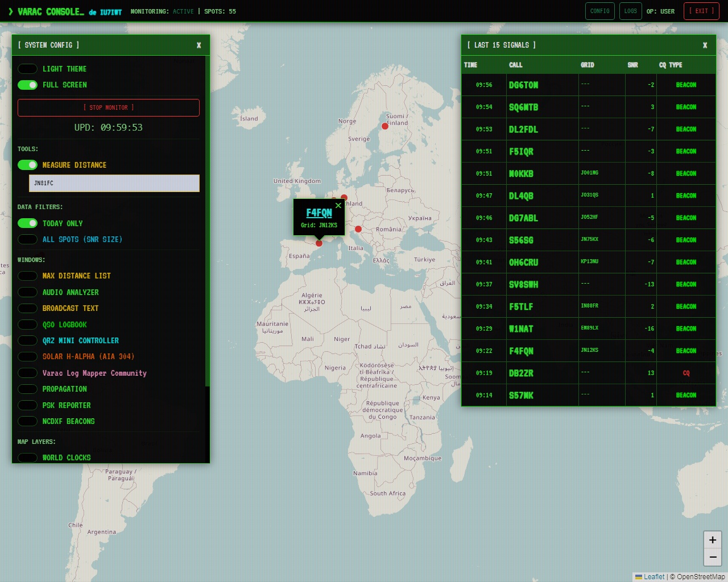Image resolution: width=728 pixels, height=582 pixels.
Task: Click the red spot marker near Romania
Action: point(358,229)
